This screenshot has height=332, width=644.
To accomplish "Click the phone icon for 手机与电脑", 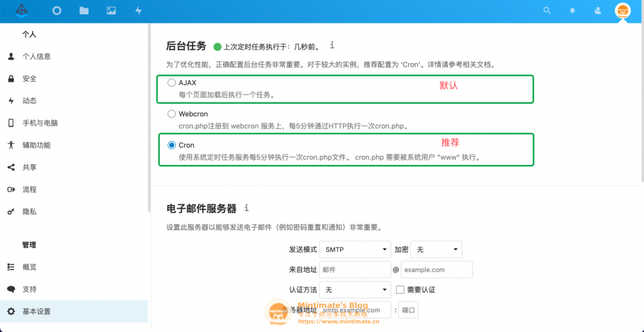I will click(x=11, y=123).
